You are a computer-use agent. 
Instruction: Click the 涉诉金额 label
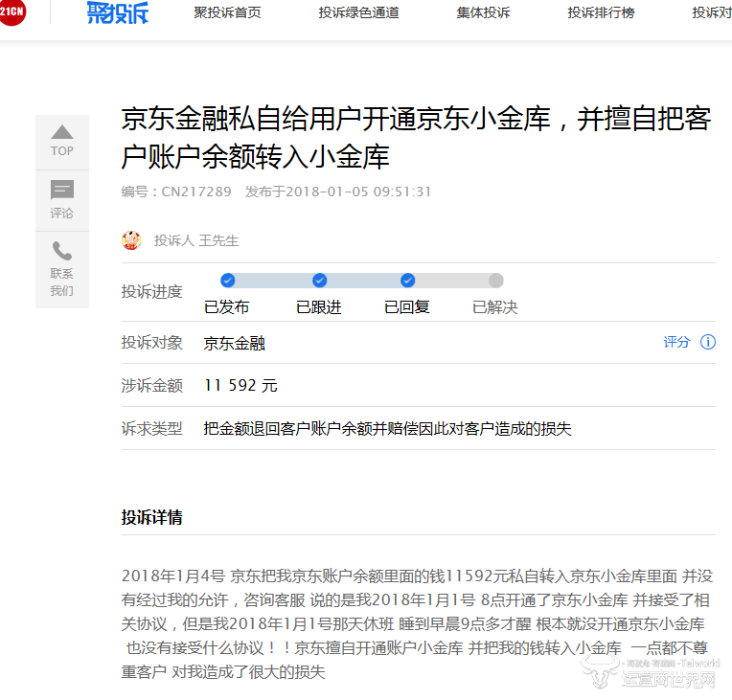pos(151,386)
